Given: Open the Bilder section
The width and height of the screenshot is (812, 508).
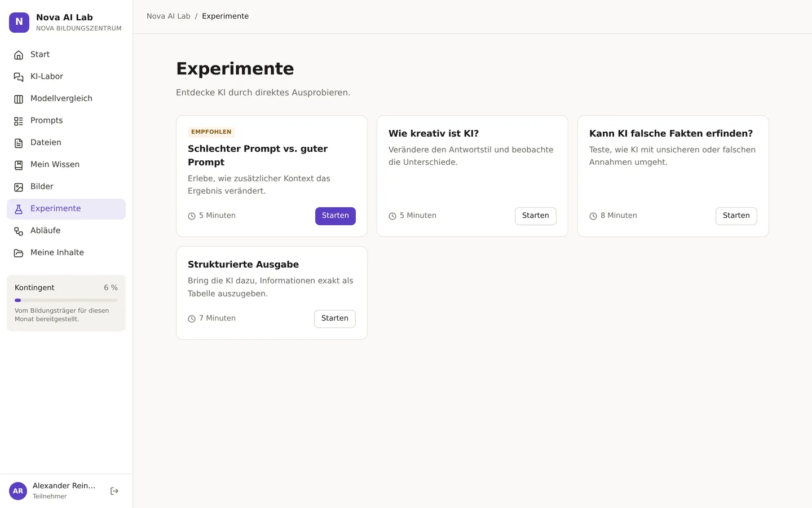Looking at the screenshot, I should pos(66,187).
